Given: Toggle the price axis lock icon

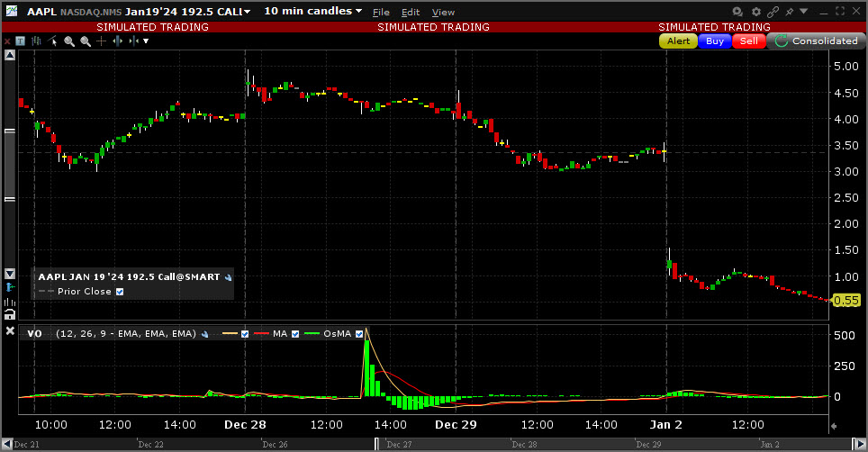Looking at the screenshot, I should (9, 315).
